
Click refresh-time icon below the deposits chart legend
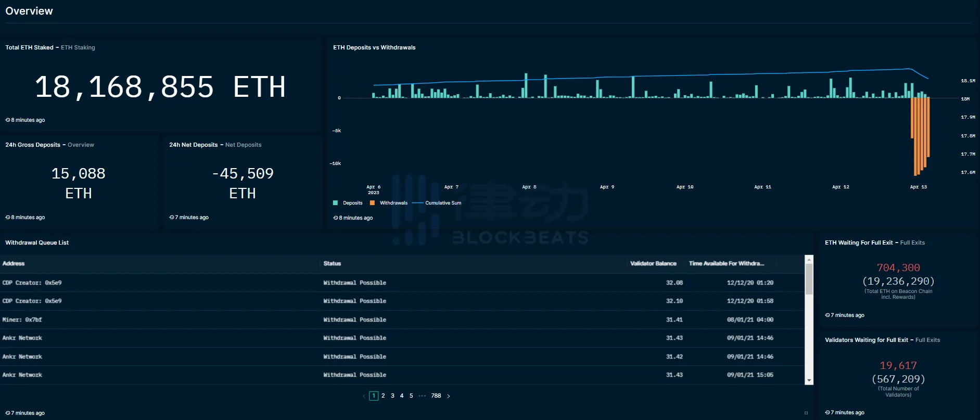[x=336, y=218]
